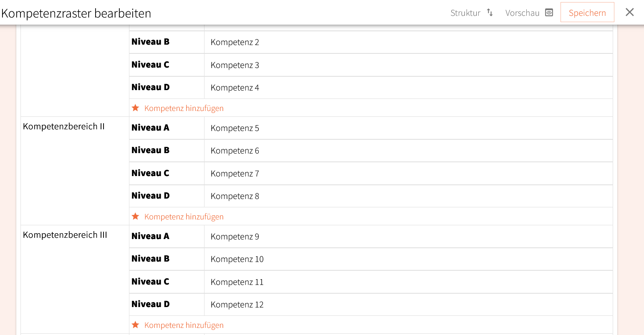Close the Kompetenzraster editor with X
644x335 pixels.
coord(629,13)
